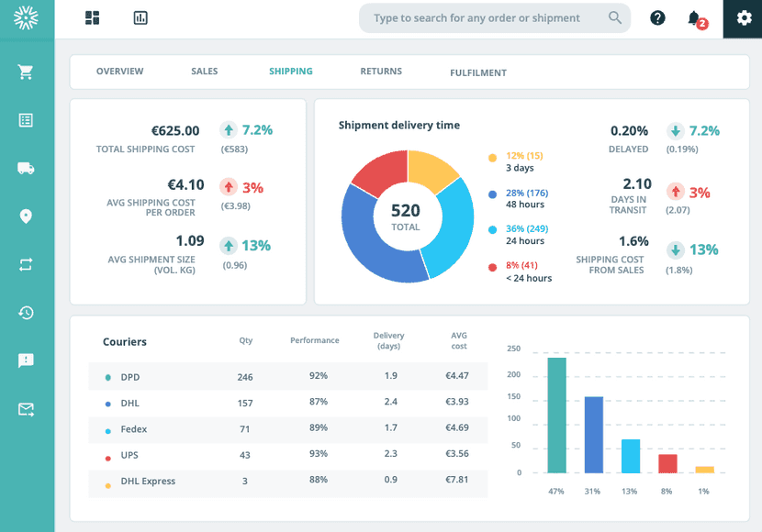Select the delivery truck sidebar icon
Screen dimensions: 762x532
[x=26, y=168]
